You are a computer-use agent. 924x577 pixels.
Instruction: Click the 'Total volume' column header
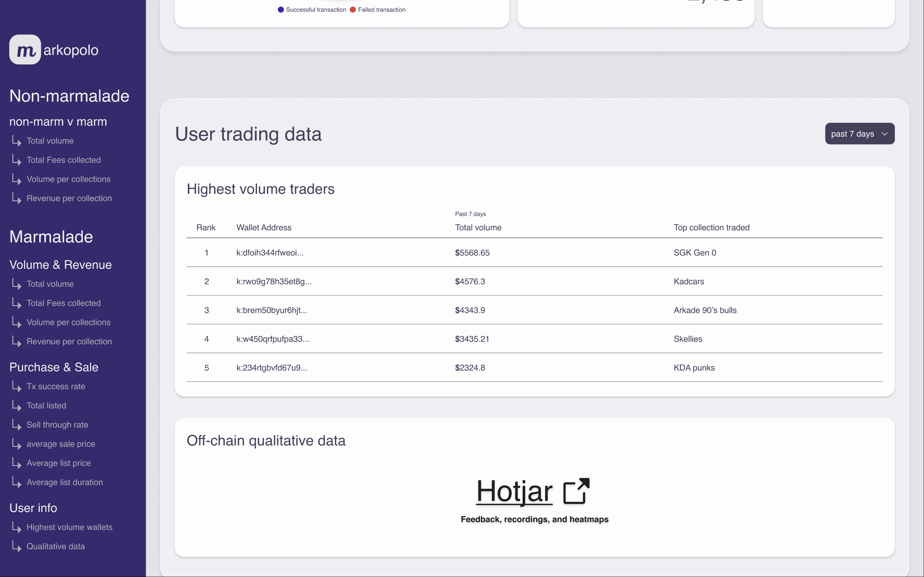coord(478,228)
